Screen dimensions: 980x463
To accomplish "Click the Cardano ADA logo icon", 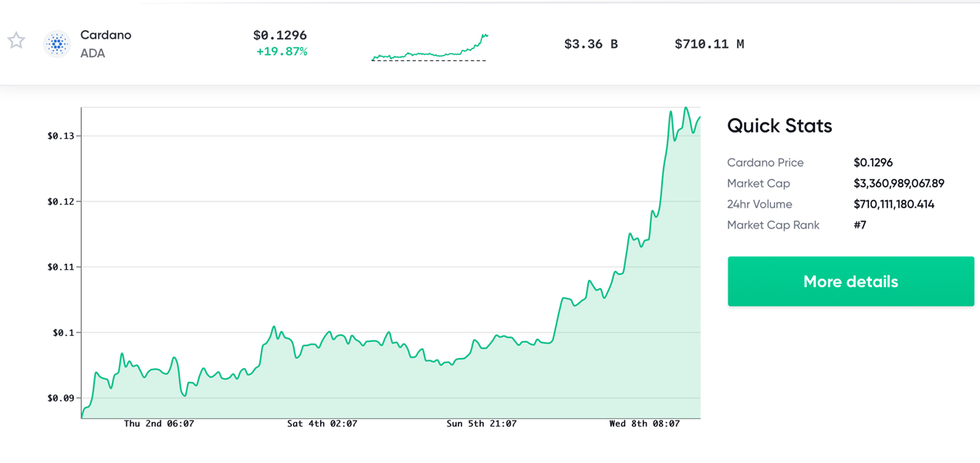I will click(57, 44).
